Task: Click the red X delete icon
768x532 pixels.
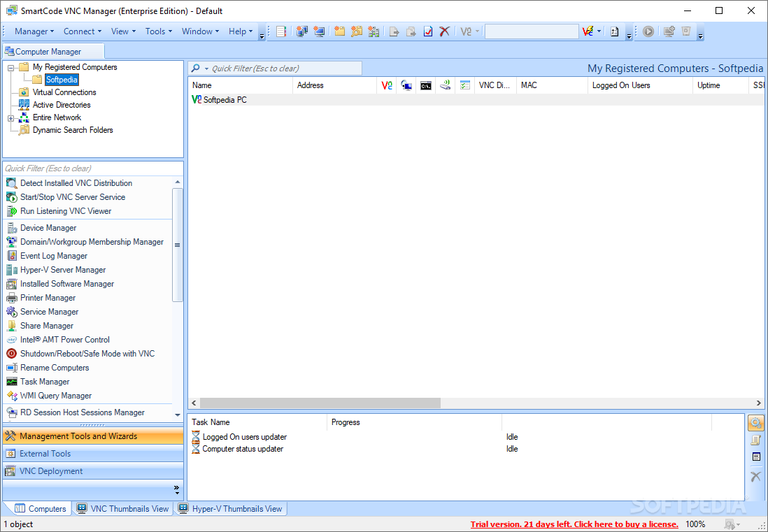Action: click(x=444, y=31)
